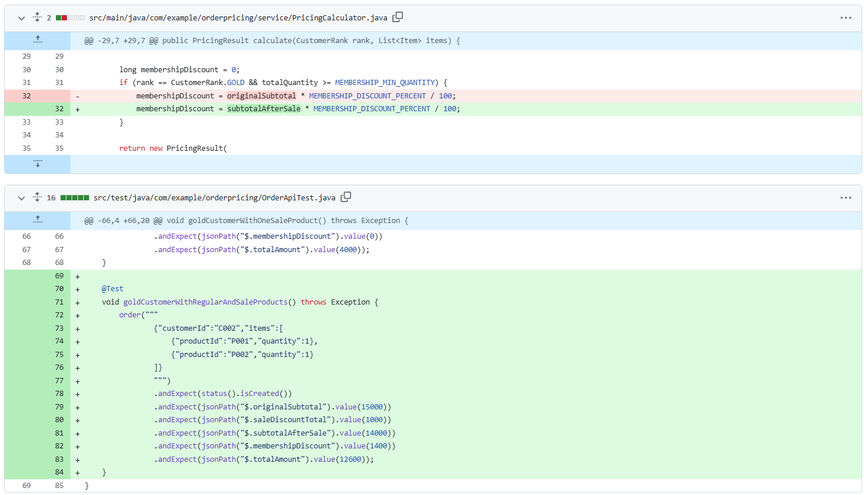Click the 'status().isCreated()' expectation line
The image size is (868, 495).
[x=223, y=394]
